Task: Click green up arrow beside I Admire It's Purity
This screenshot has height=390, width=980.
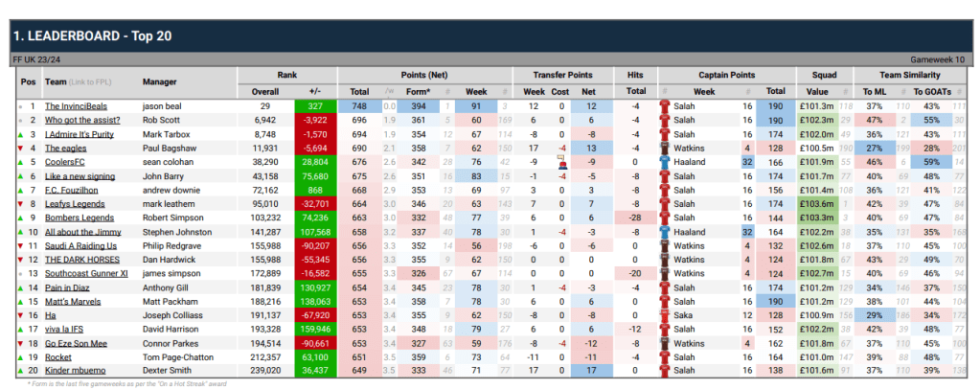Action: (x=21, y=134)
